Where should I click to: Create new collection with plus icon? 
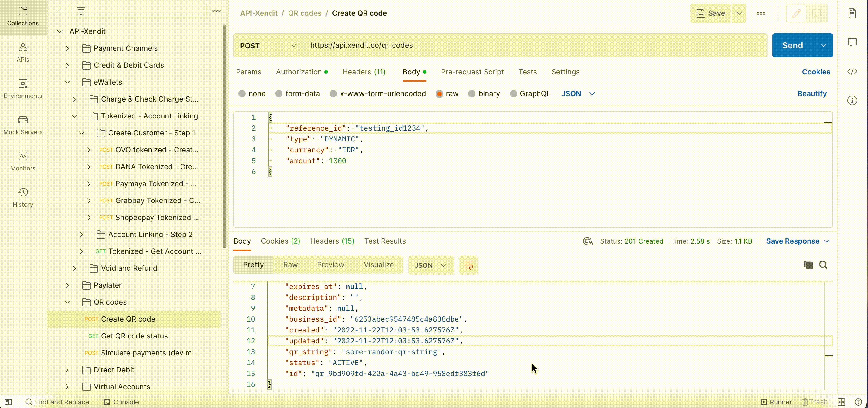pos(60,11)
